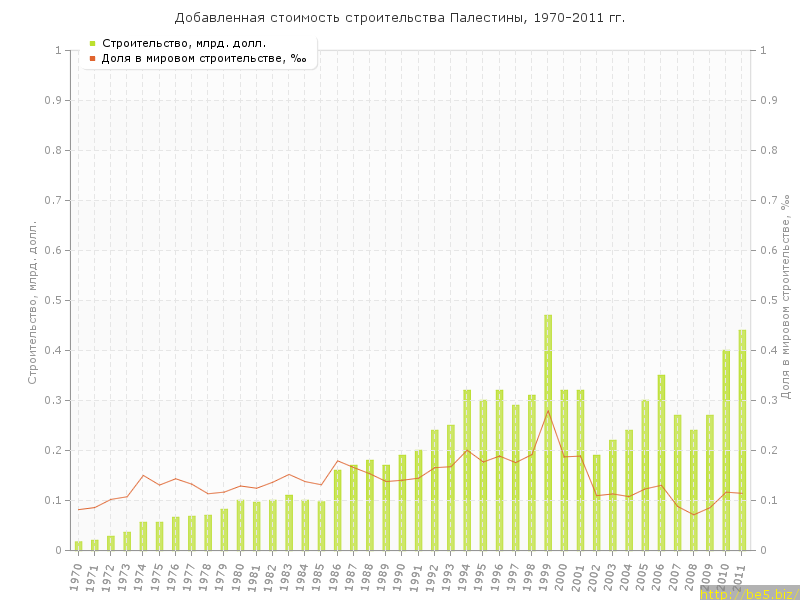This screenshot has width=800, height=600.
Task: Open the be5.biz watermark link
Action: pyautogui.click(x=749, y=593)
